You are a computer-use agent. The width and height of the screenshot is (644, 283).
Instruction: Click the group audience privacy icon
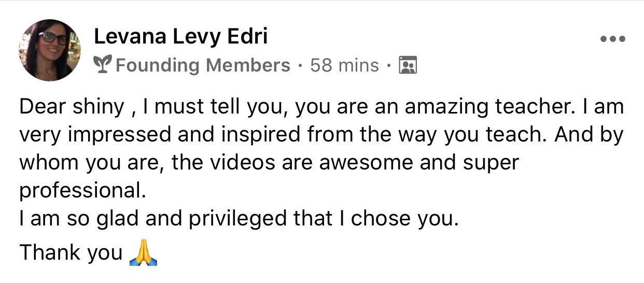tap(408, 65)
